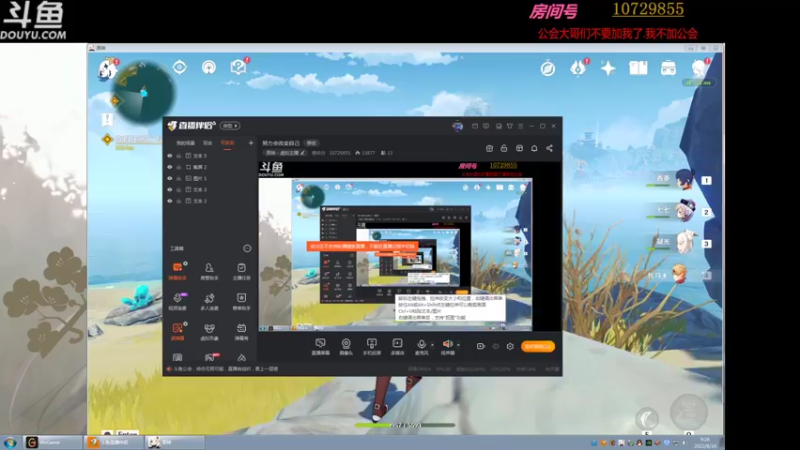Select the 图片 1 source row
This screenshot has width=800, height=450.
[x=210, y=178]
